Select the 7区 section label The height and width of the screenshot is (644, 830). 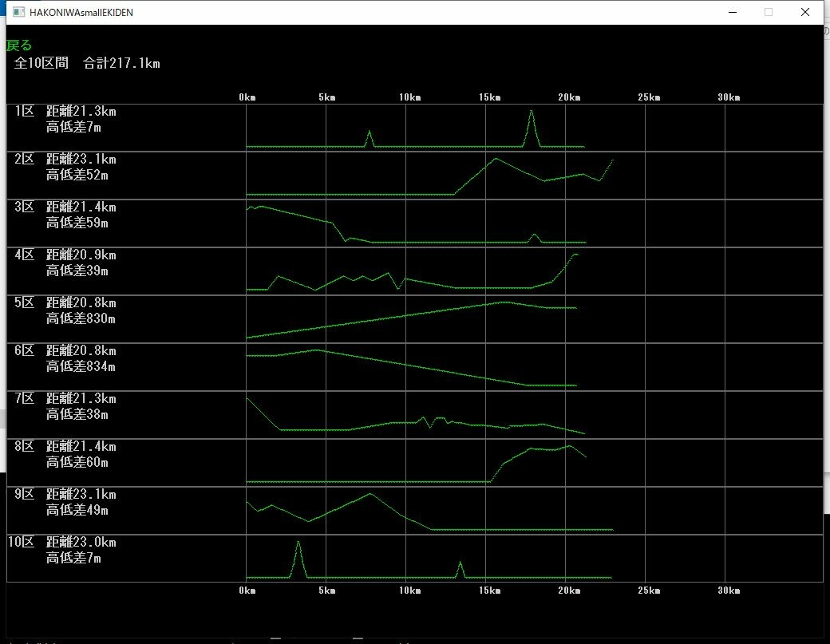24,399
